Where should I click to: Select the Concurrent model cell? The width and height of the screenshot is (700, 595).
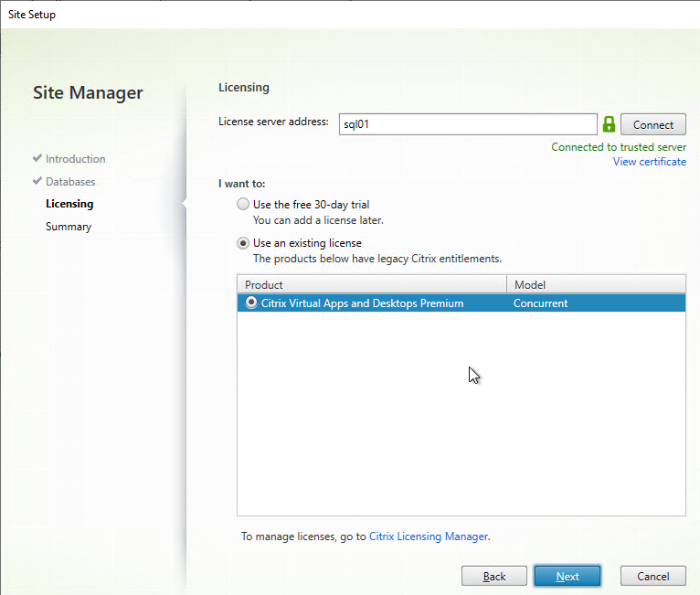tap(540, 303)
